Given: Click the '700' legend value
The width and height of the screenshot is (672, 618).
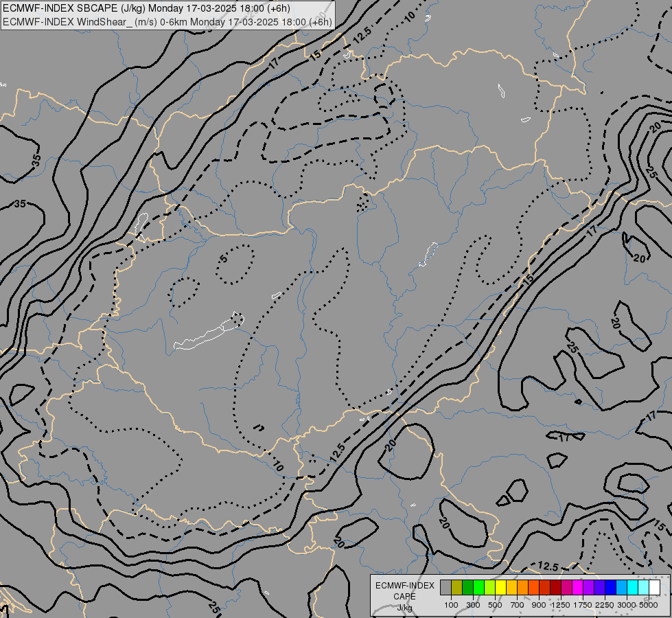Looking at the screenshot, I should [x=518, y=605].
